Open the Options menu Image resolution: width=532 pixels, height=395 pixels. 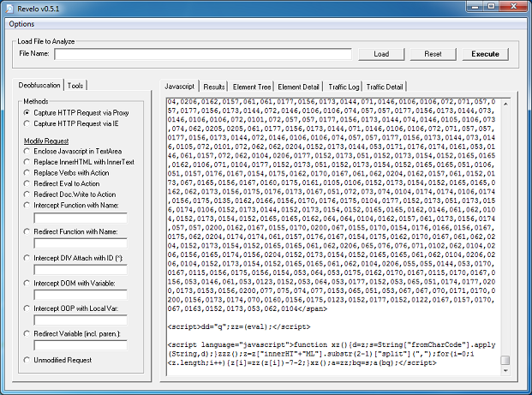click(21, 24)
